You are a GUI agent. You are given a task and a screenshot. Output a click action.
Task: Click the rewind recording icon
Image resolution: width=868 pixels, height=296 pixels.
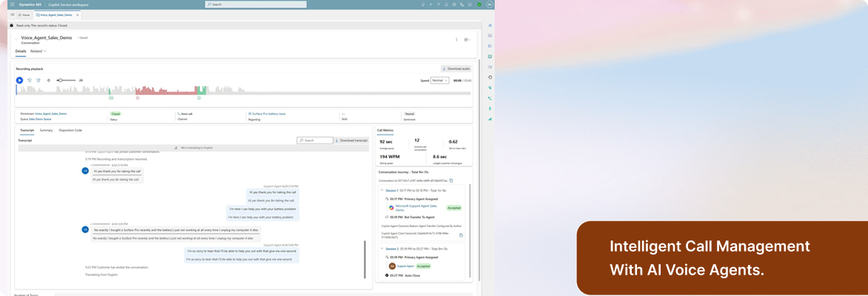(30, 80)
